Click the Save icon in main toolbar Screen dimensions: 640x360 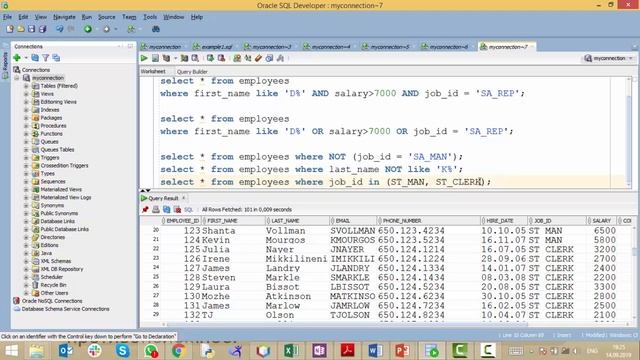click(x=31, y=29)
